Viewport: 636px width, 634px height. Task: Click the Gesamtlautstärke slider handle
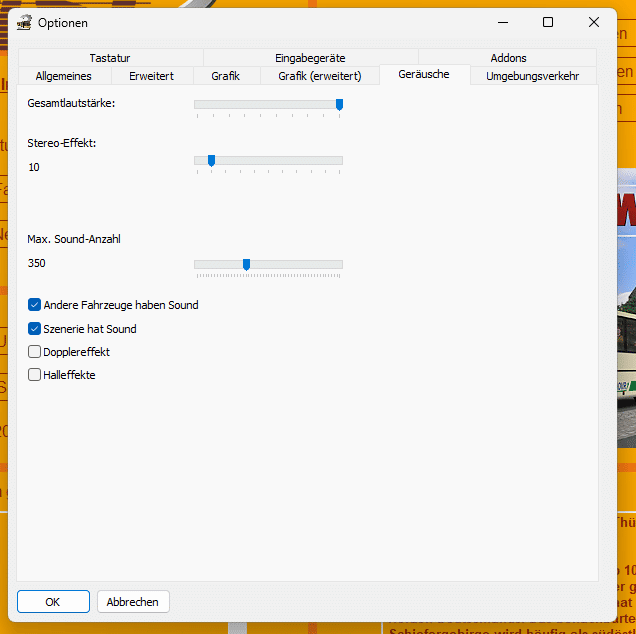tap(340, 104)
